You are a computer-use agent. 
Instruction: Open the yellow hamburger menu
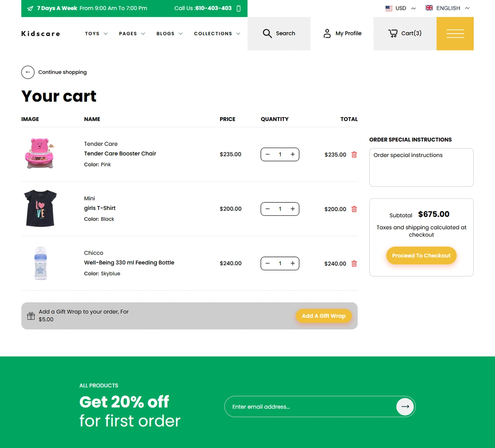tap(455, 34)
